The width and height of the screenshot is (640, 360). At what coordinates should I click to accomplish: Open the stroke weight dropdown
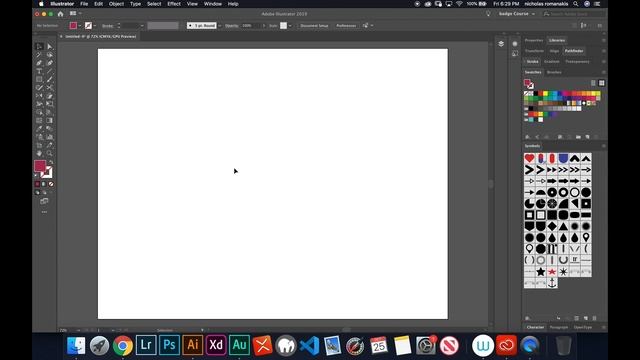[142, 26]
